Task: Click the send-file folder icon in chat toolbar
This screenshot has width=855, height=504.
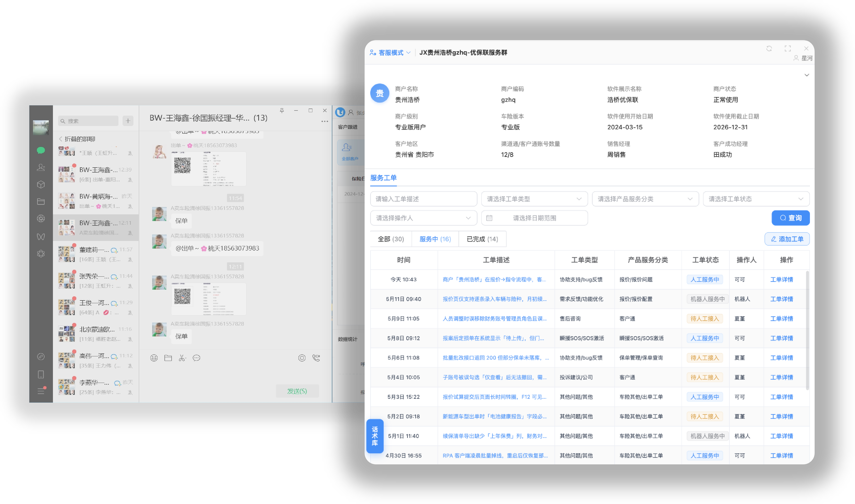Action: [168, 358]
